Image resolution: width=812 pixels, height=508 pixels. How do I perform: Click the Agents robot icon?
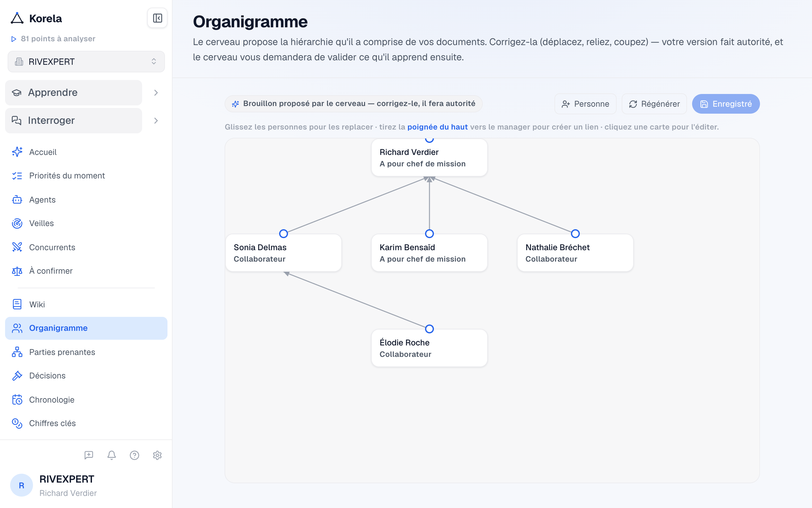(17, 200)
